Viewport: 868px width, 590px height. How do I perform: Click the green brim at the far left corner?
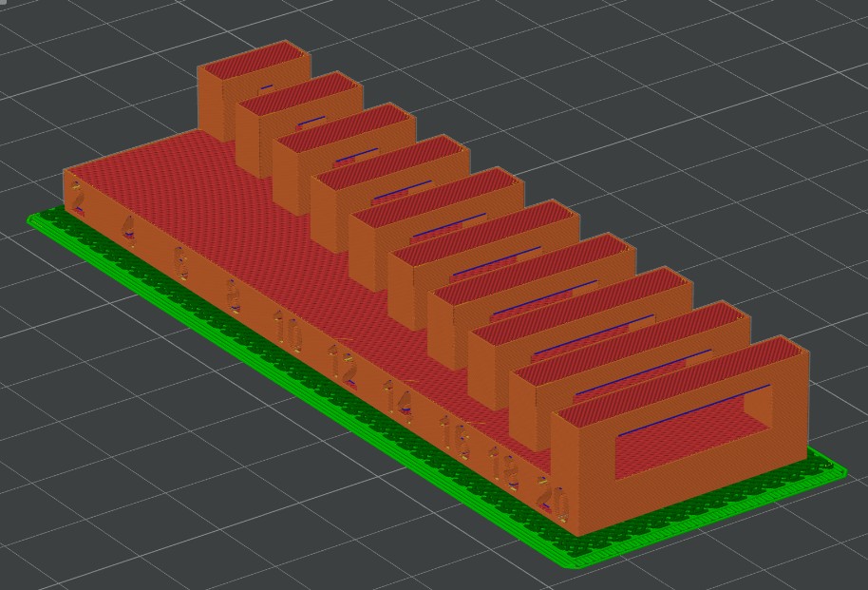click(40, 220)
